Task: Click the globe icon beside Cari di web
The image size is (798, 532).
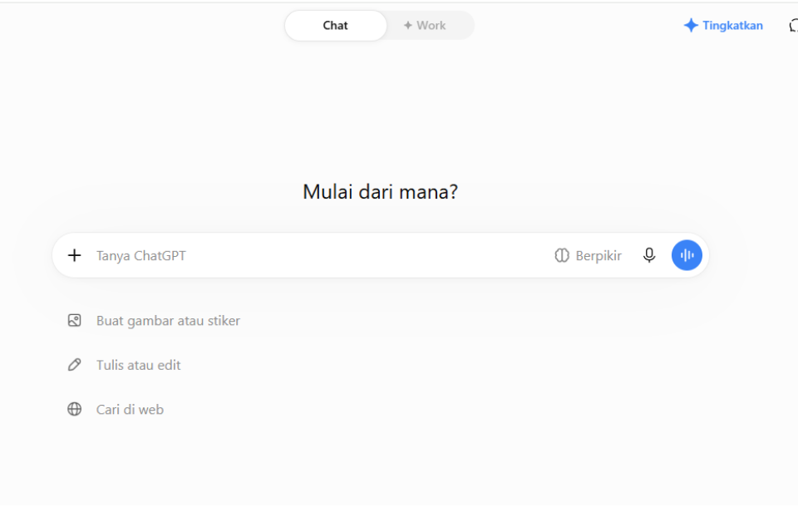Action: 74,409
